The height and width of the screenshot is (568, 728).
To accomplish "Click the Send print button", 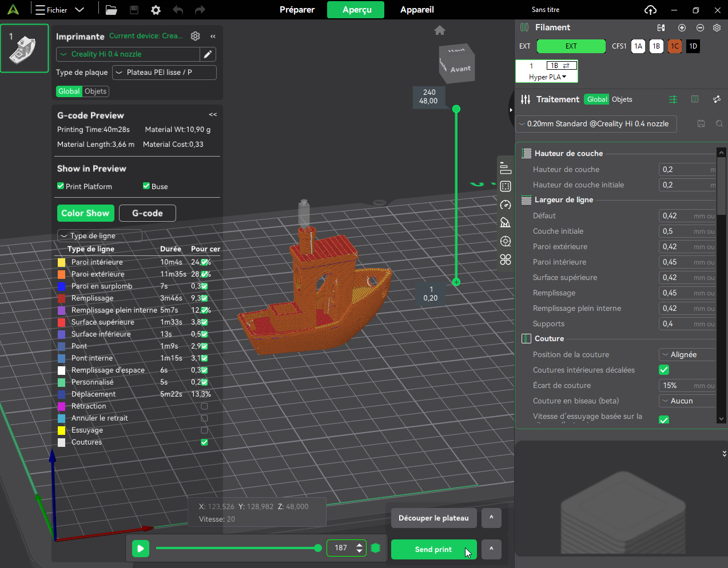I will point(433,549).
